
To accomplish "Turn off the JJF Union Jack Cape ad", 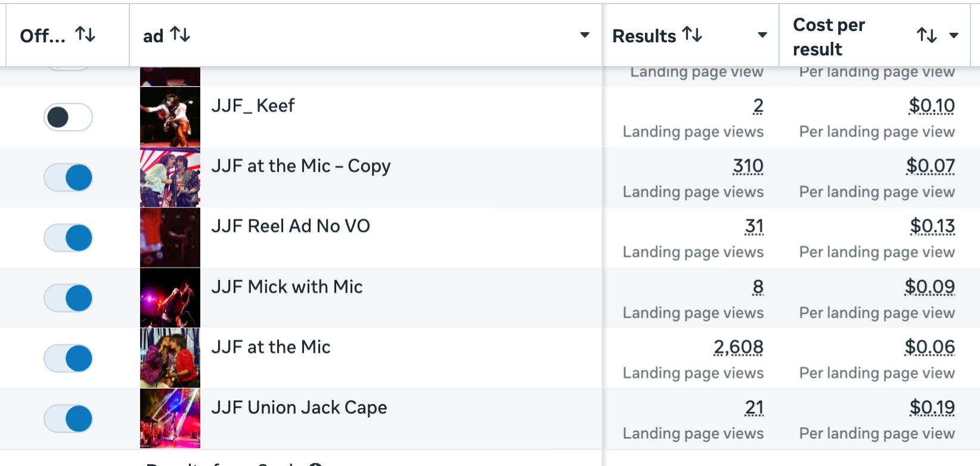I will 68,418.
